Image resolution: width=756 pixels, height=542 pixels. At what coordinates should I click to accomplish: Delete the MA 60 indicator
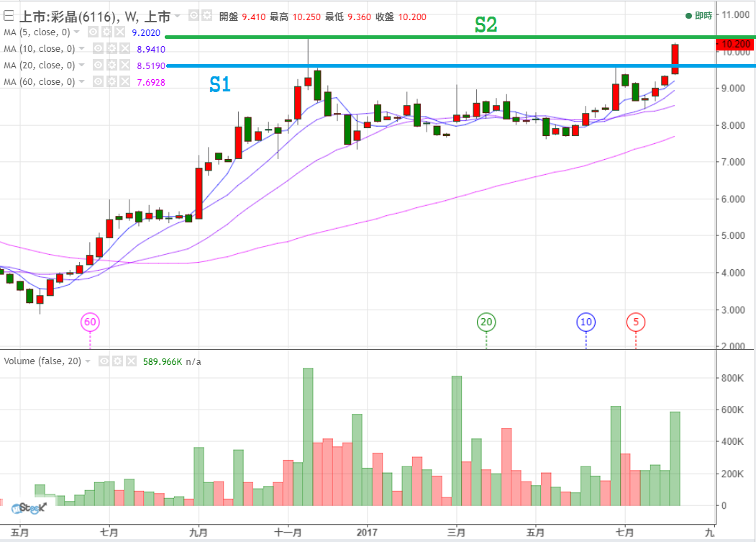coord(124,82)
